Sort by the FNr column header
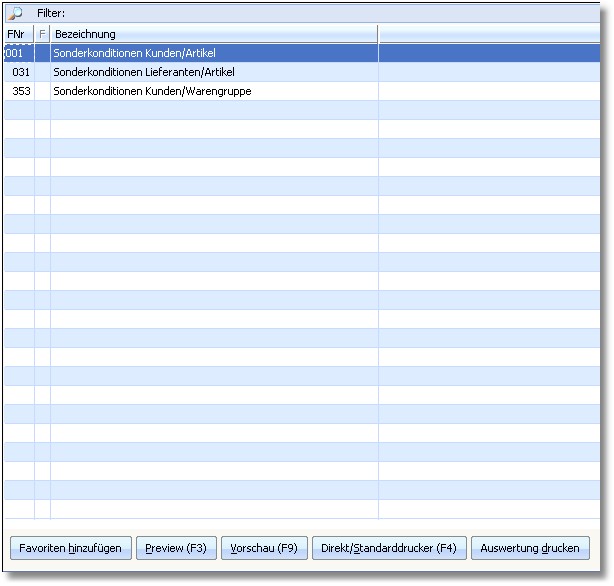614x586 pixels. click(x=18, y=34)
